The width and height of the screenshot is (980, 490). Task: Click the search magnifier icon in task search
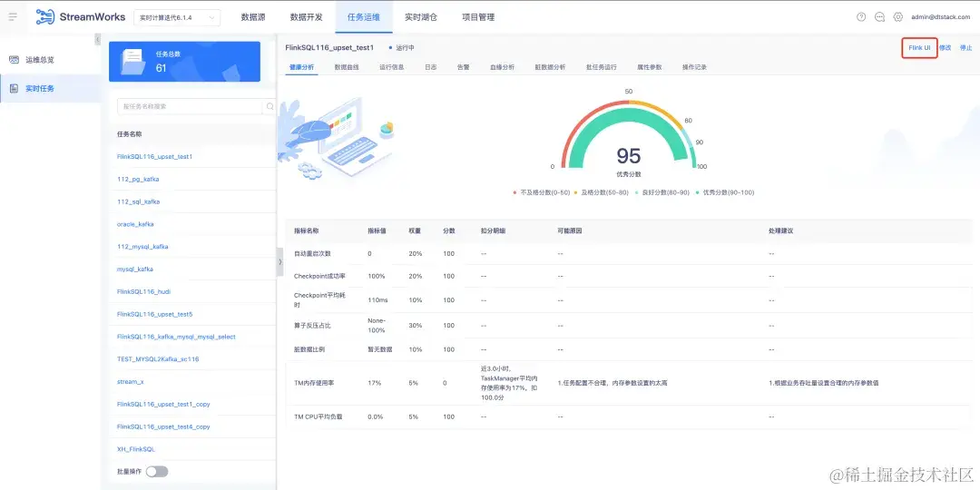[x=270, y=106]
